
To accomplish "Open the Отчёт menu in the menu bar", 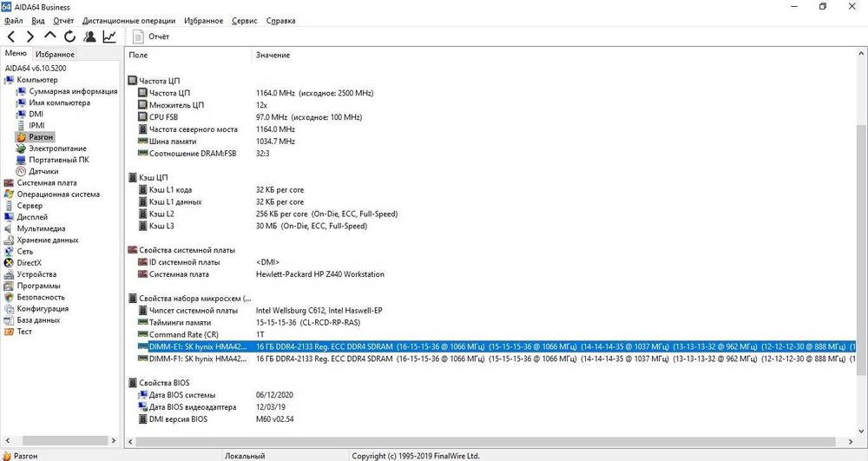I will (x=63, y=21).
